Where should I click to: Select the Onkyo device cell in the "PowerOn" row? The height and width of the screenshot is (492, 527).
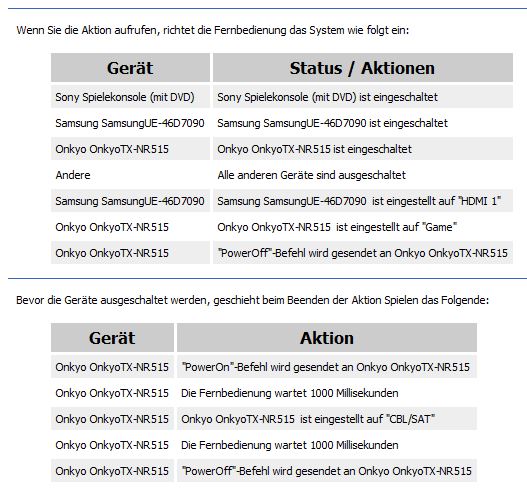(x=112, y=367)
